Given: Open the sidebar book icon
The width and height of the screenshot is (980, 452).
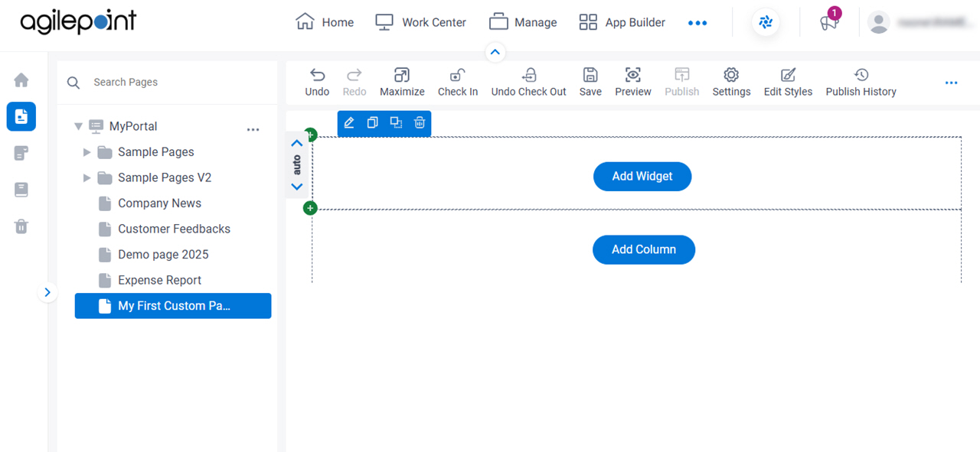Looking at the screenshot, I should point(21,190).
